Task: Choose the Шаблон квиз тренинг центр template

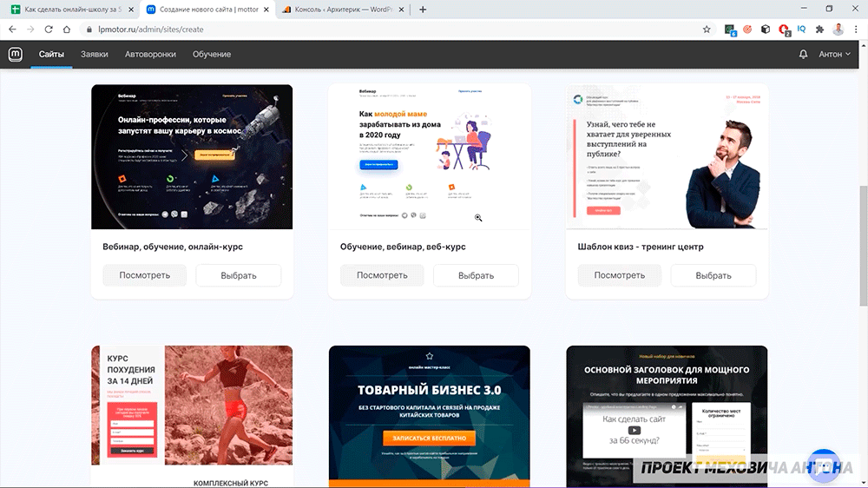Action: (x=713, y=275)
